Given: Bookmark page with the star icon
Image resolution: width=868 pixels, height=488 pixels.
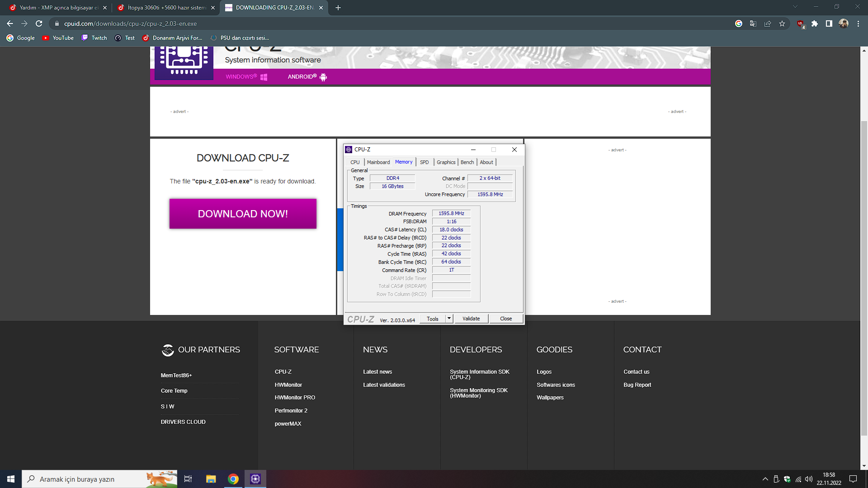Looking at the screenshot, I should 782,23.
